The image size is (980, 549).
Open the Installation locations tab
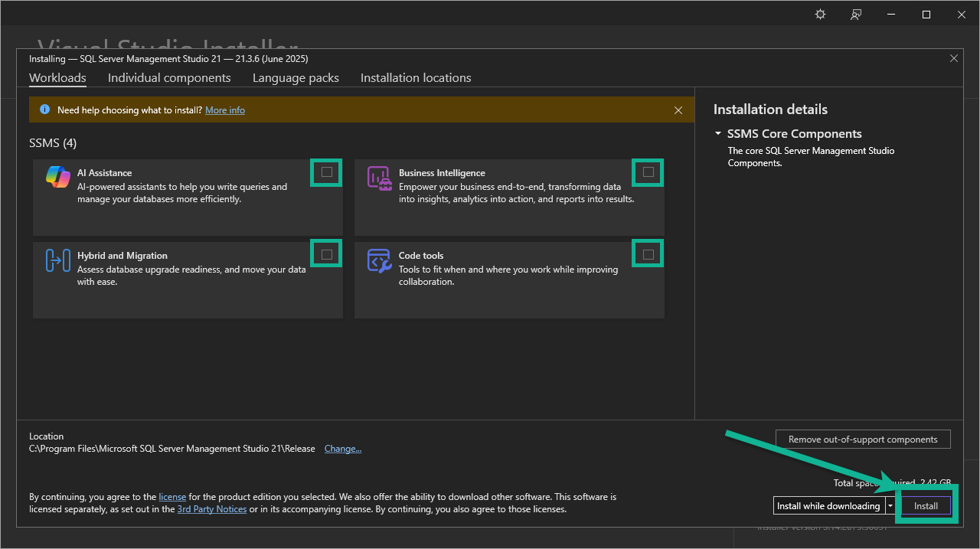416,78
